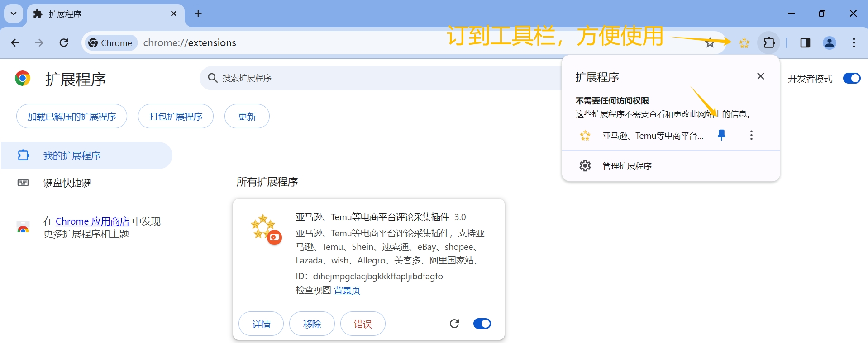Add a new tab with the plus button
The width and height of the screenshot is (868, 343).
[198, 14]
